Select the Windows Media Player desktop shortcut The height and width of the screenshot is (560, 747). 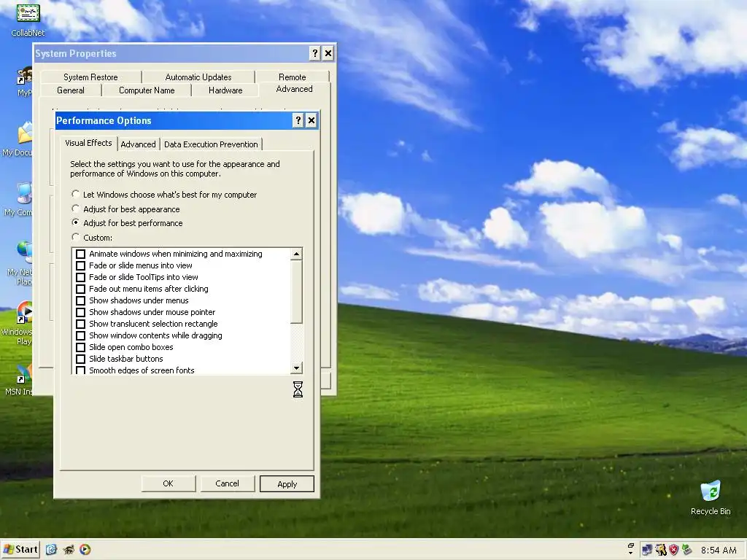pos(19,323)
